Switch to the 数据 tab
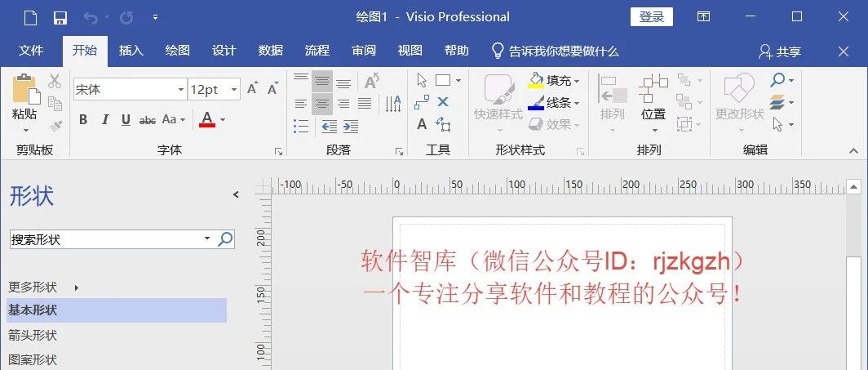 coord(271,51)
